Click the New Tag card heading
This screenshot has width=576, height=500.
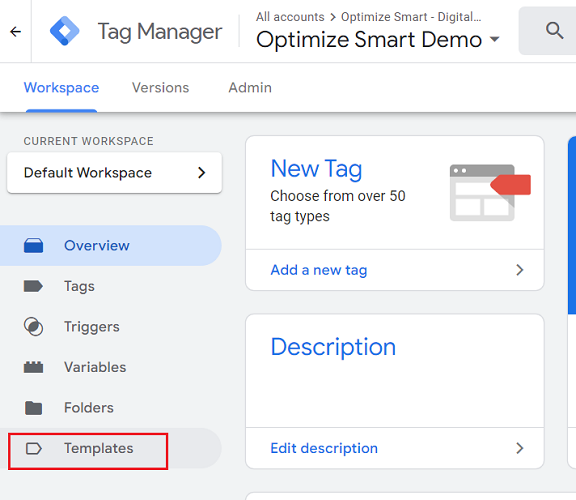coord(316,169)
